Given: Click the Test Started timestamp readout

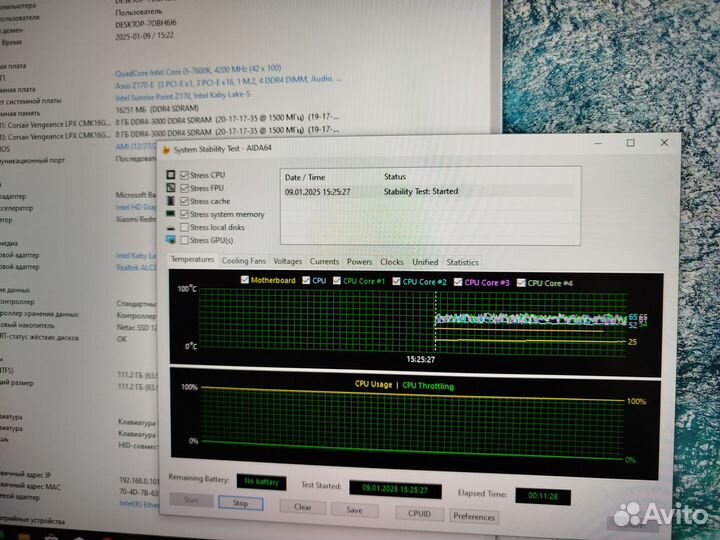Looking at the screenshot, I should [395, 489].
